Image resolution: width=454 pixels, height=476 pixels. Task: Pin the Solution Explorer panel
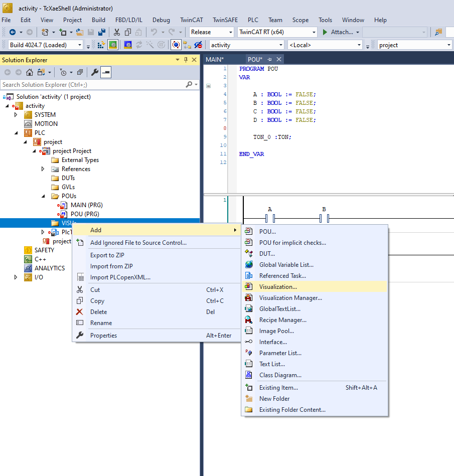coord(186,60)
